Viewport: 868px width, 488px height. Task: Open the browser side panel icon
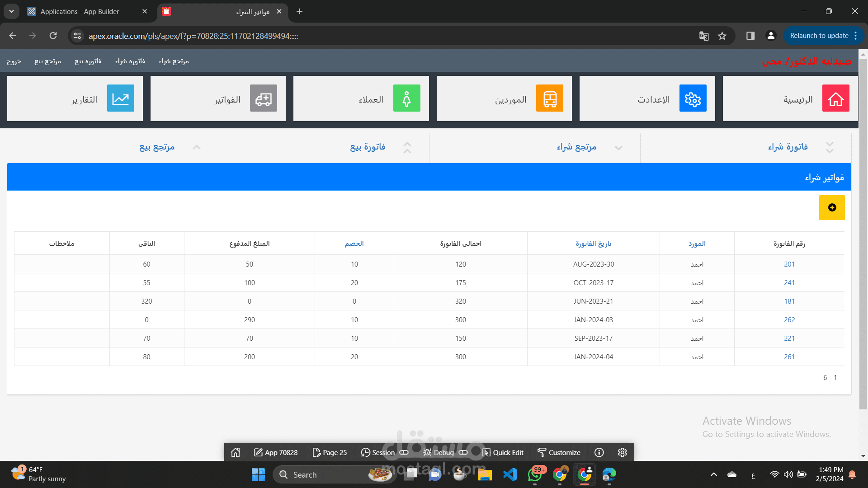click(750, 36)
